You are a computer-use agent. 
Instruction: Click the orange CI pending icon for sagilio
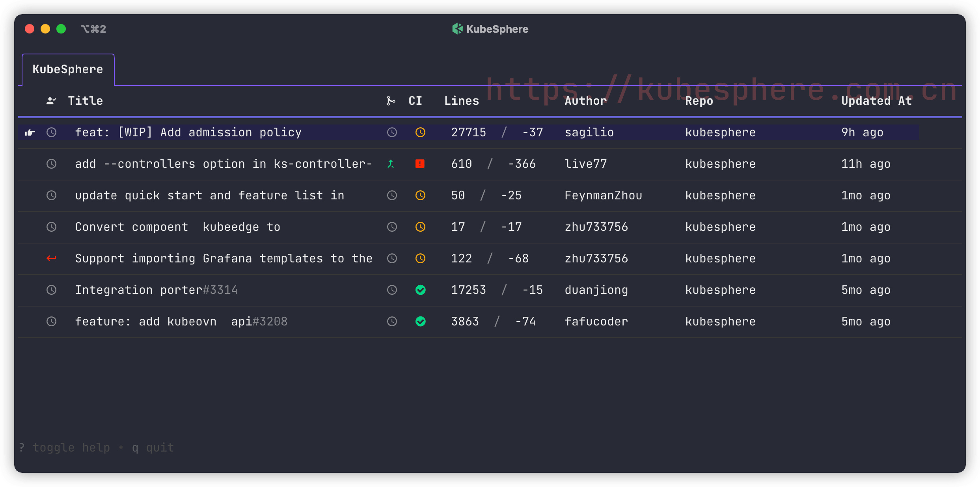420,132
